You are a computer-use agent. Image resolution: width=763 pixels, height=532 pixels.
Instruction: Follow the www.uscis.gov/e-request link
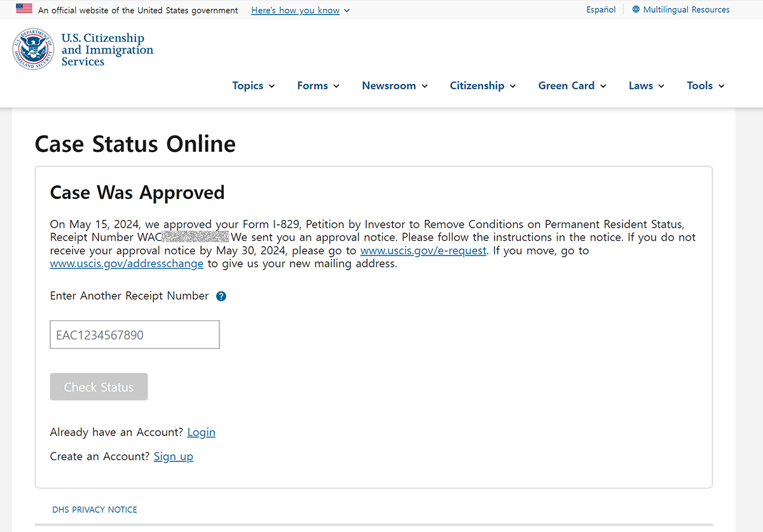(423, 250)
